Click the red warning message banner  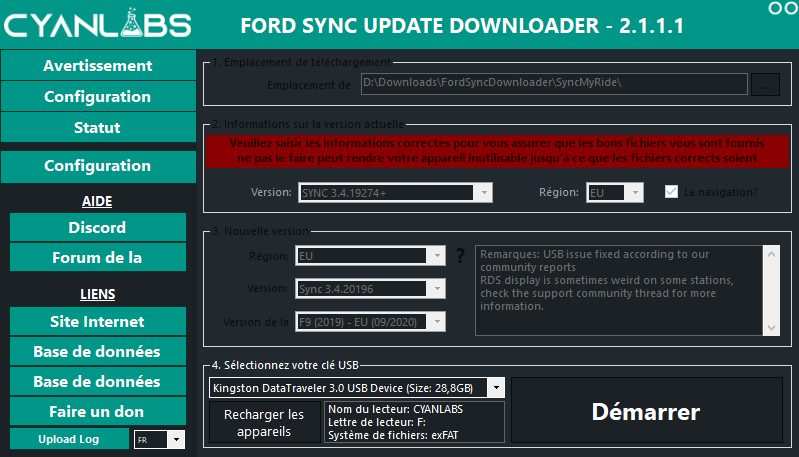(x=497, y=151)
